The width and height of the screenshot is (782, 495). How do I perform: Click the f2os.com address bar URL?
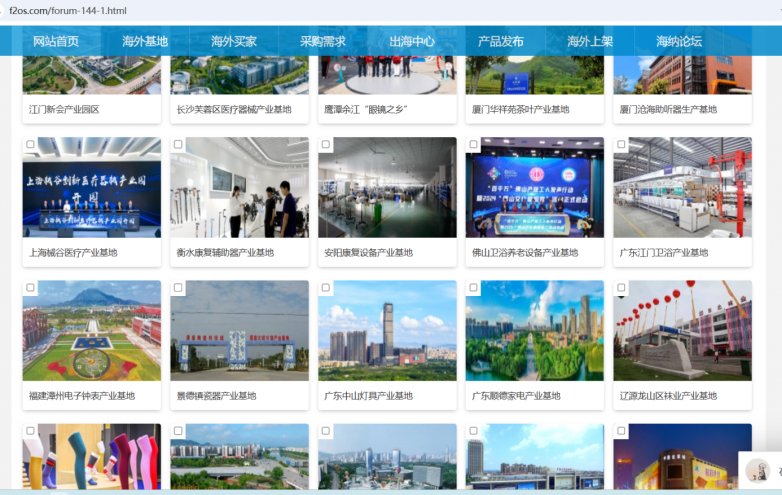pos(68,11)
